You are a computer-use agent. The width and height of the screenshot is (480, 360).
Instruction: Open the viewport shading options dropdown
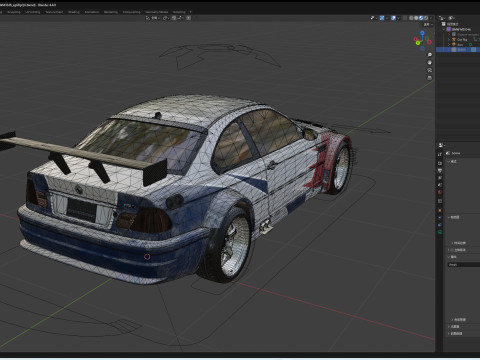[431, 18]
